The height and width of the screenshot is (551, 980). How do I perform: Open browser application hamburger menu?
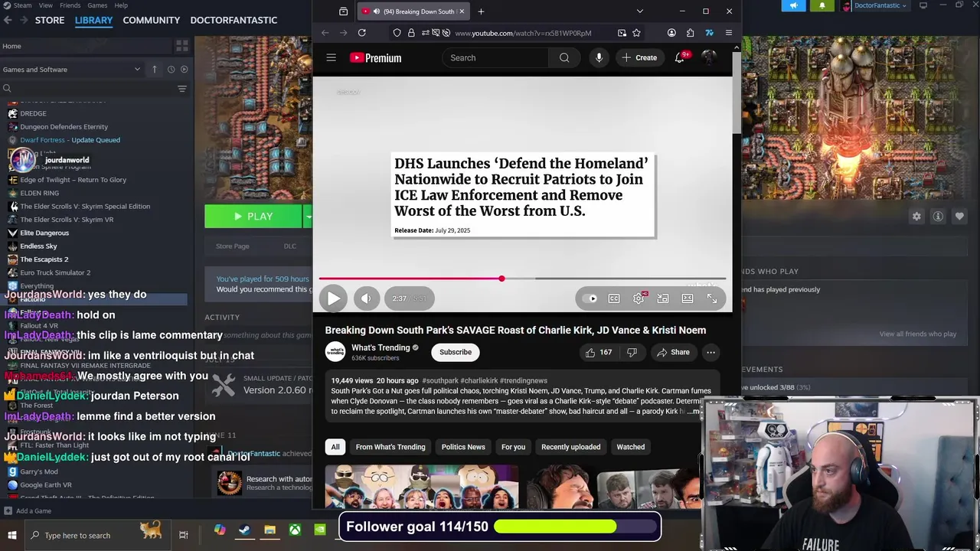[x=728, y=33]
